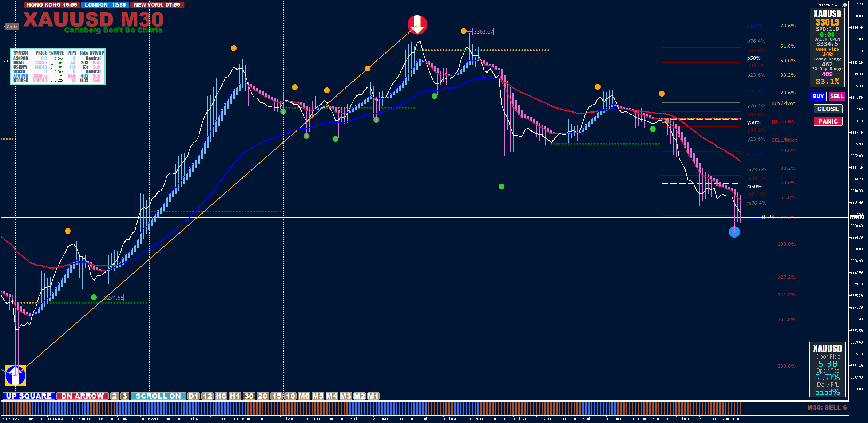Click the Scale label button

(12, 27)
